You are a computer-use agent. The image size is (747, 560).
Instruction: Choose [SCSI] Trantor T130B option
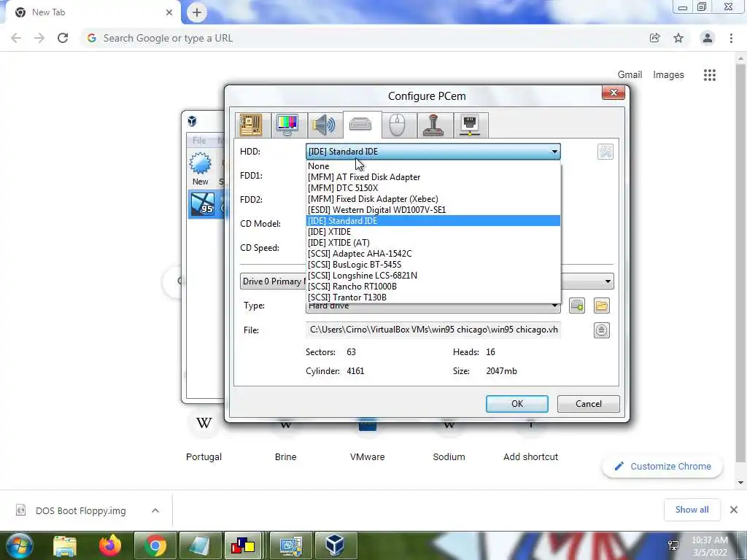click(x=433, y=297)
